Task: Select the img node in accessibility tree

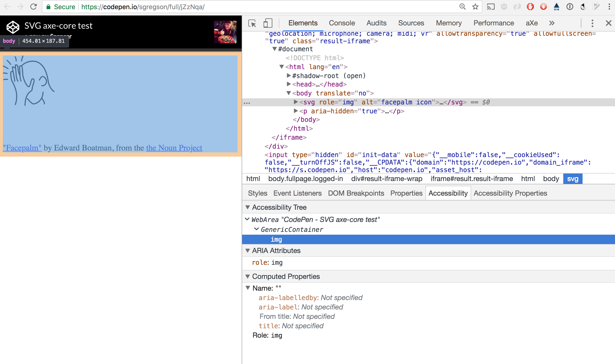Action: click(x=428, y=239)
